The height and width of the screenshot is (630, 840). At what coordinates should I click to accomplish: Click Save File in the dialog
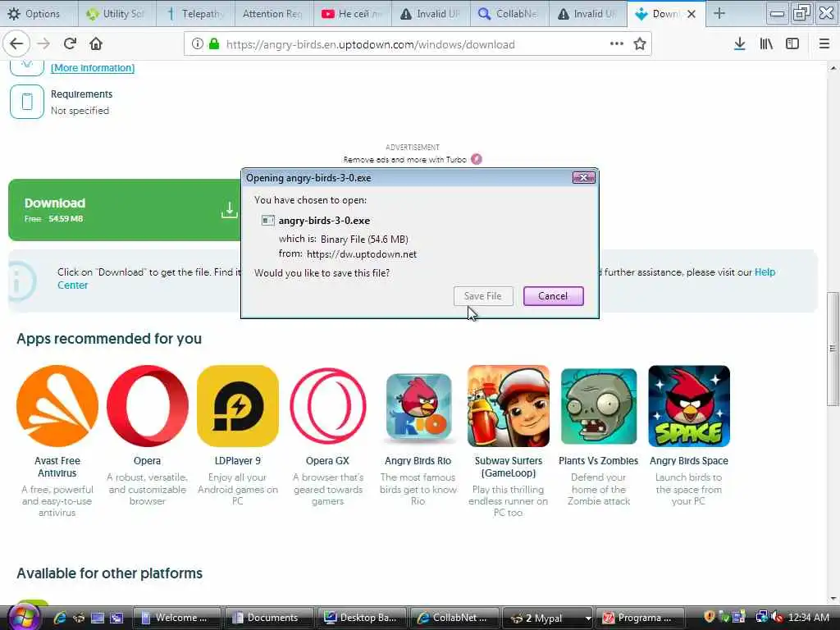tap(482, 295)
